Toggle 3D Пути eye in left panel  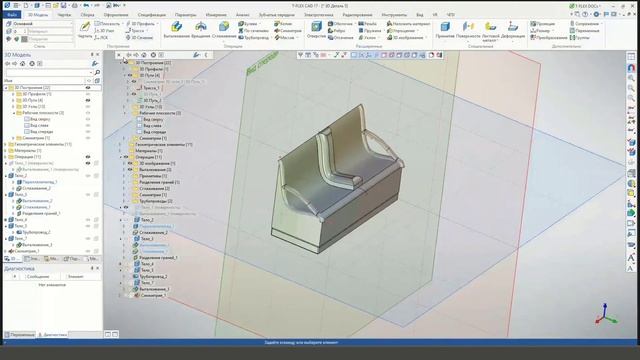(88, 100)
